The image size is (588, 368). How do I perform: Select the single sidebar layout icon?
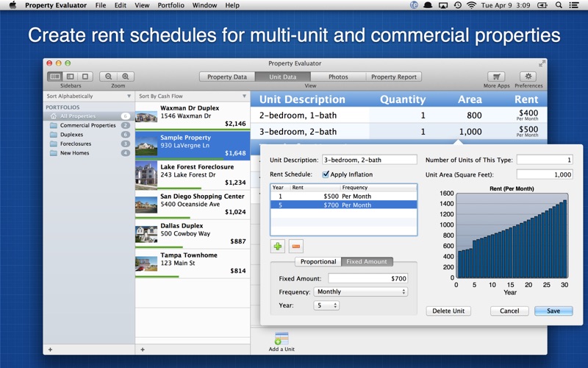point(70,77)
